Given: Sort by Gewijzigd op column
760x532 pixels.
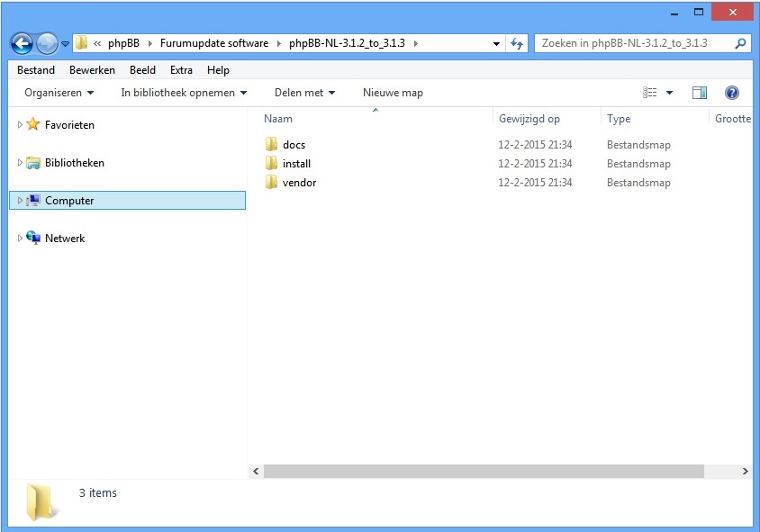Looking at the screenshot, I should pyautogui.click(x=529, y=119).
